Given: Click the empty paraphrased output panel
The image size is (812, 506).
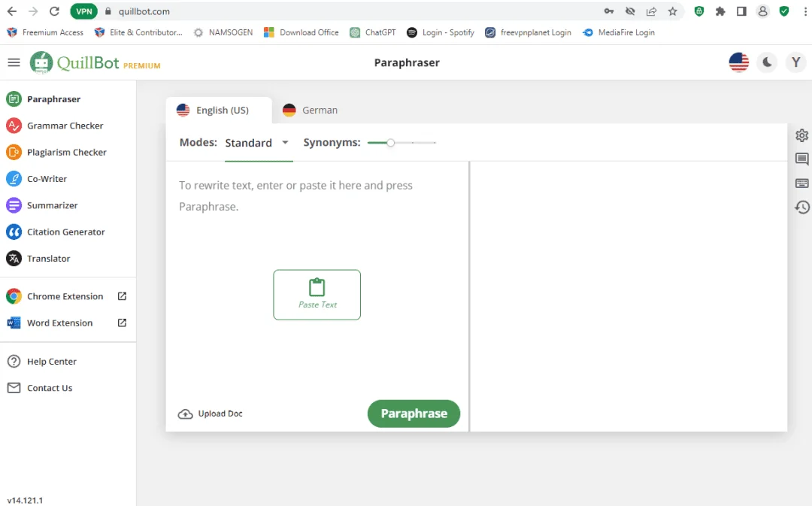Looking at the screenshot, I should [629, 296].
